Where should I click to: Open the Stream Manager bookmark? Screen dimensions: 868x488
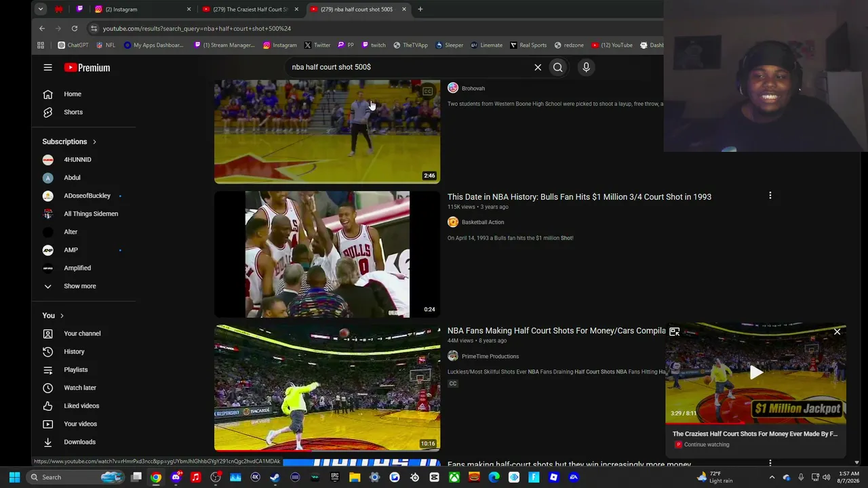224,45
